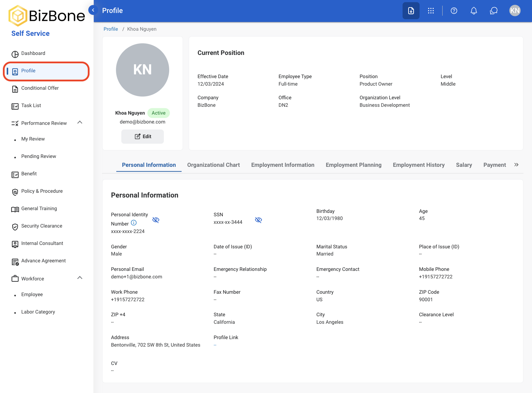Open the apps grid menu
The width and height of the screenshot is (532, 393).
pos(431,11)
